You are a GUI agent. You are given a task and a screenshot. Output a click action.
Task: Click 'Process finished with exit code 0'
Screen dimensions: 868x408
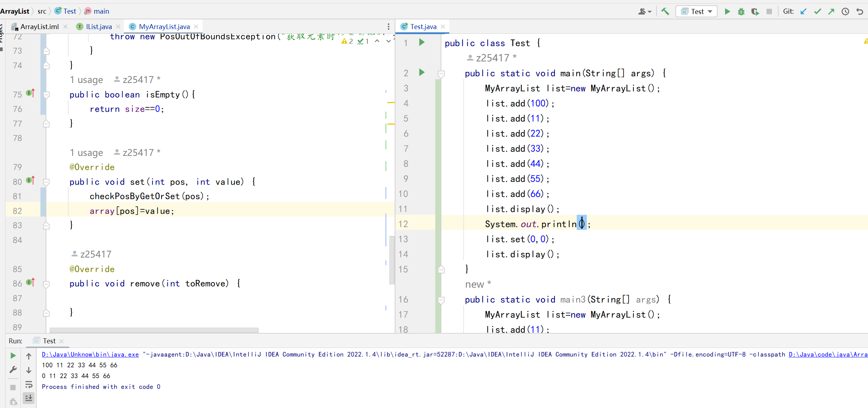point(101,387)
